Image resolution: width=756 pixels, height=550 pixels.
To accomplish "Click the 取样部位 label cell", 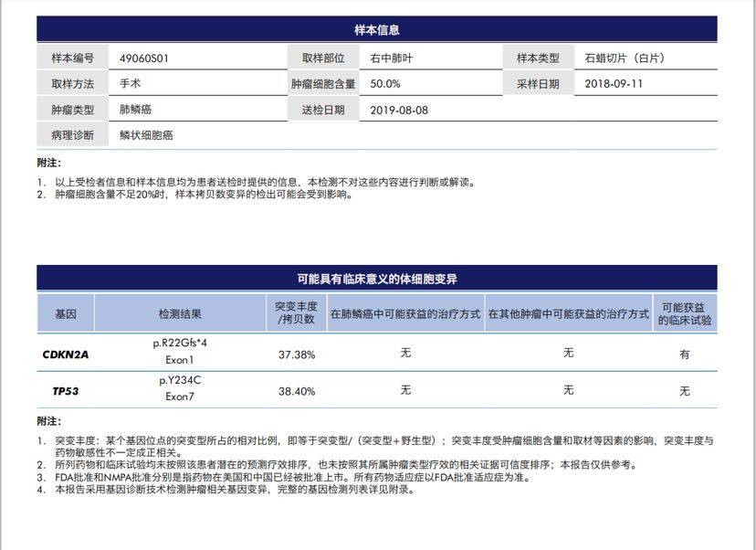I will click(323, 58).
